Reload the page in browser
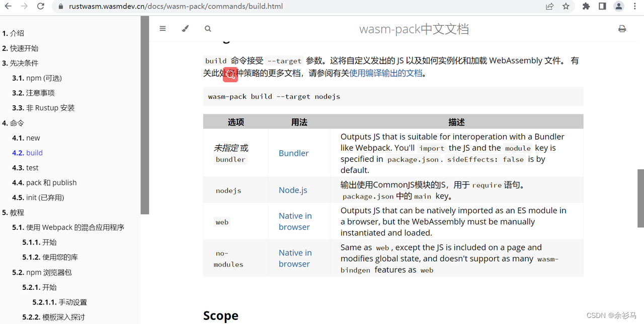Image resolution: width=644 pixels, height=324 pixels. 41,7
